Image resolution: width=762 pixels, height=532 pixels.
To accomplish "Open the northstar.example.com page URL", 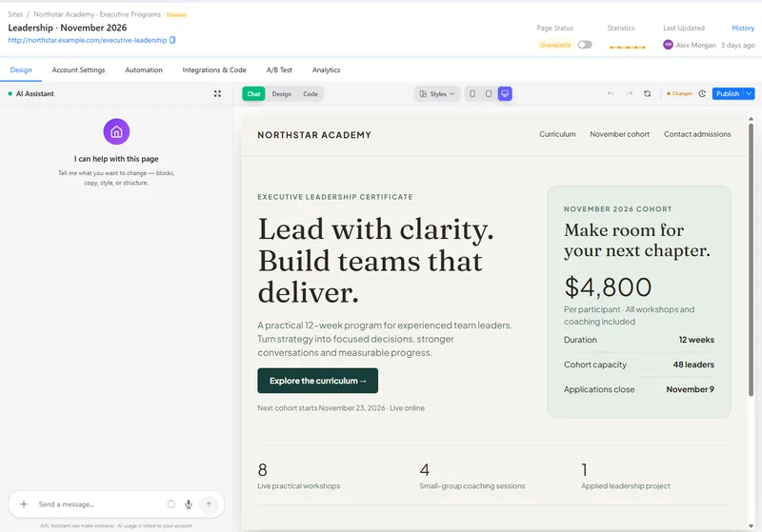I will click(x=88, y=40).
